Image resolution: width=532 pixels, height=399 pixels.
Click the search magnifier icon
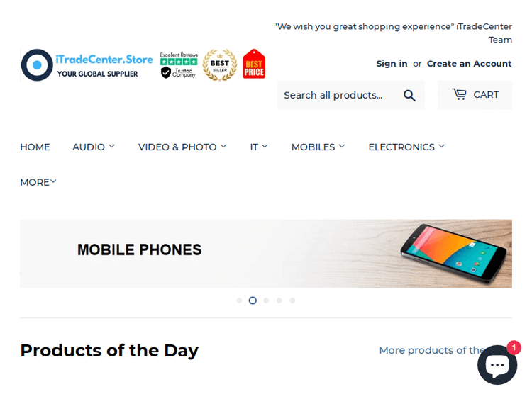click(409, 95)
